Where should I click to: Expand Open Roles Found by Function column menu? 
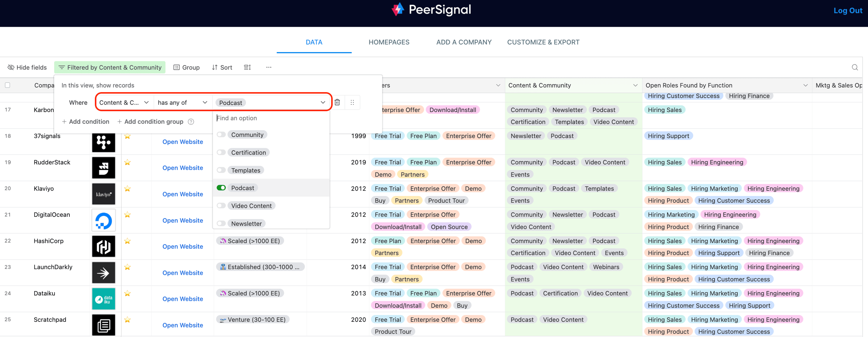[x=805, y=85]
